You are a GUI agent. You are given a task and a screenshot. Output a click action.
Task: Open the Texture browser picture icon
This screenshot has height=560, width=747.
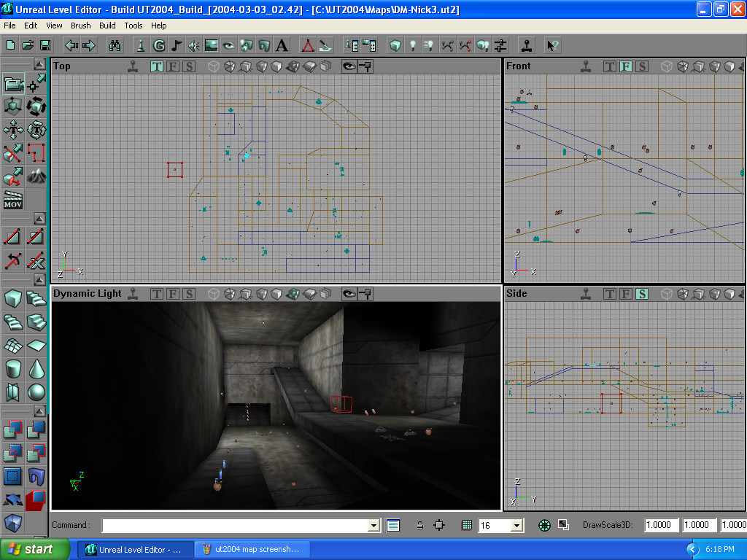pyautogui.click(x=211, y=46)
